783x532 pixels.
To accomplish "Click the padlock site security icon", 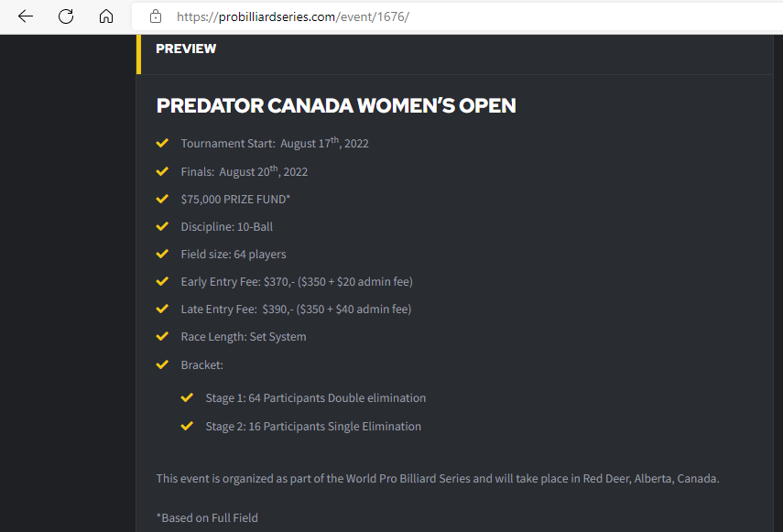I will (x=156, y=16).
